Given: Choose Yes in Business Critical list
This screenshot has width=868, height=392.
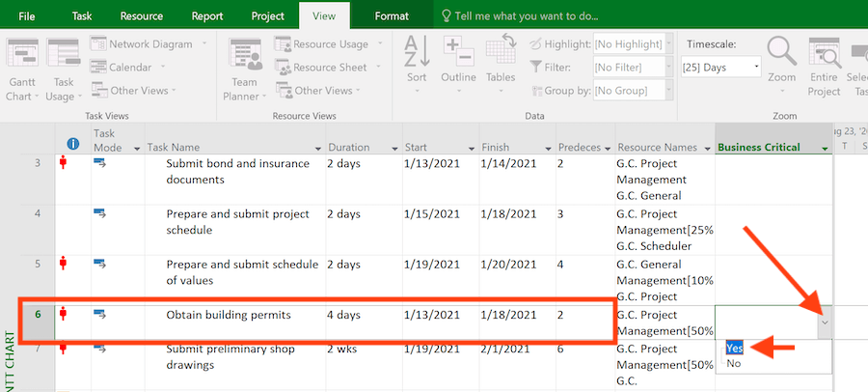Looking at the screenshot, I should click(x=735, y=348).
